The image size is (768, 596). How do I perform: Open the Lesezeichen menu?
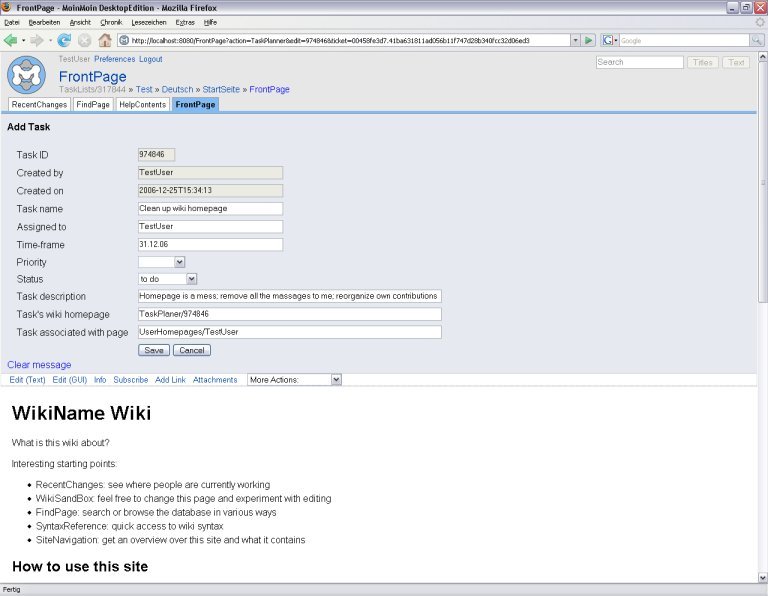(148, 22)
